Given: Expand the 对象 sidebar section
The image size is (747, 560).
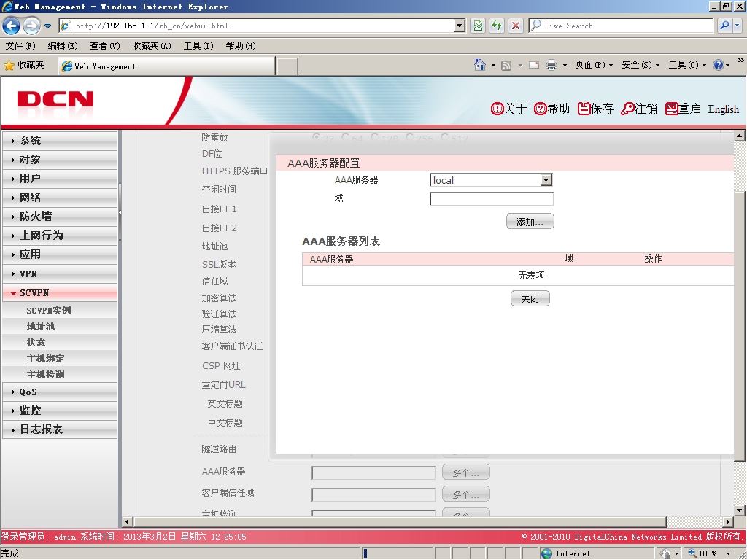Looking at the screenshot, I should coord(60,160).
